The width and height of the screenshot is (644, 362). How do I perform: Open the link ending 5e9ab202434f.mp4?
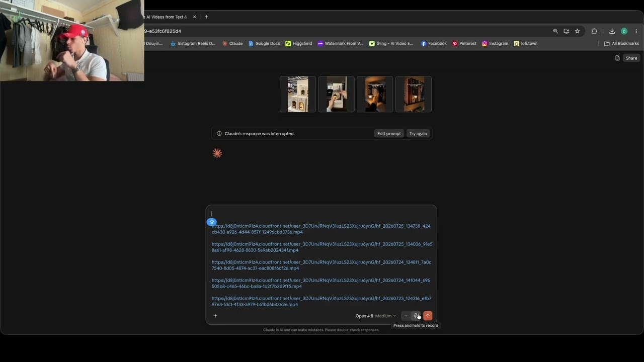click(322, 247)
